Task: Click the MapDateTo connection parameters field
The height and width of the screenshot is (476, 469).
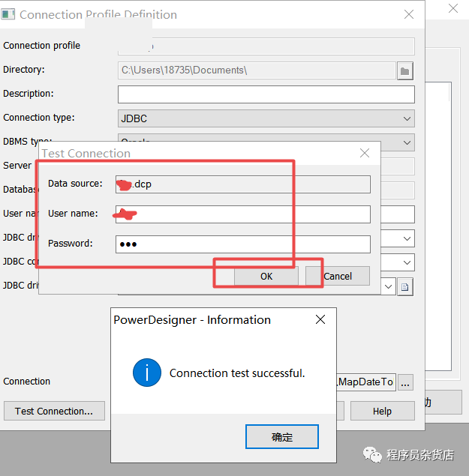Action: point(366,382)
